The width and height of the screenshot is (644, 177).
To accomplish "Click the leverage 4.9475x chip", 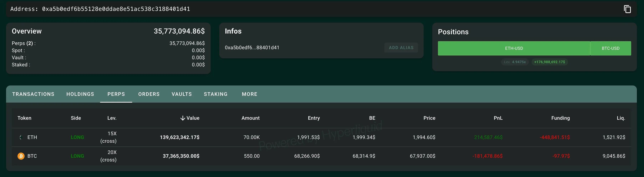I will click(x=515, y=62).
